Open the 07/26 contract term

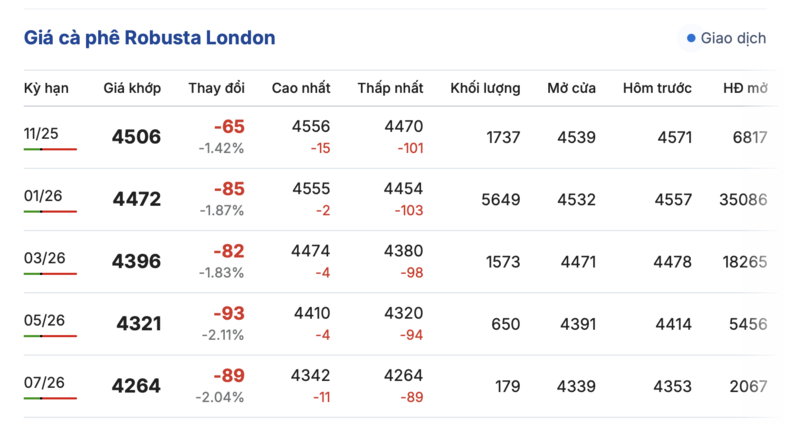click(43, 382)
